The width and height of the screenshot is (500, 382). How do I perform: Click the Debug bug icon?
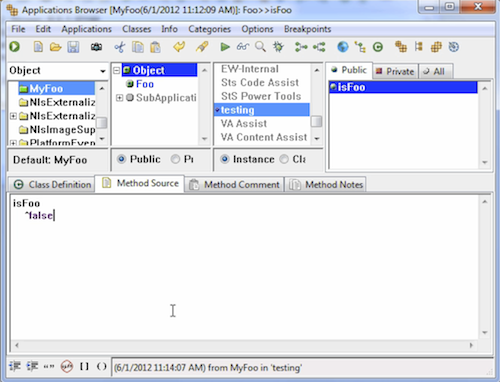[x=278, y=47]
